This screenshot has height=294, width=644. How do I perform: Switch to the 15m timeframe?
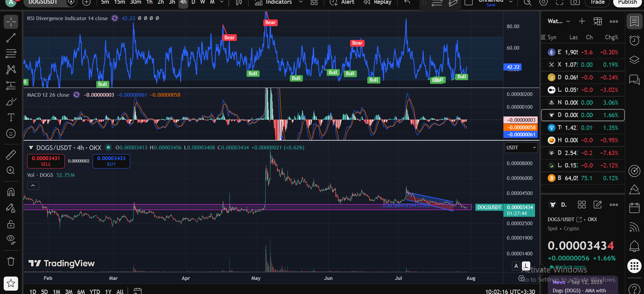click(x=120, y=2)
